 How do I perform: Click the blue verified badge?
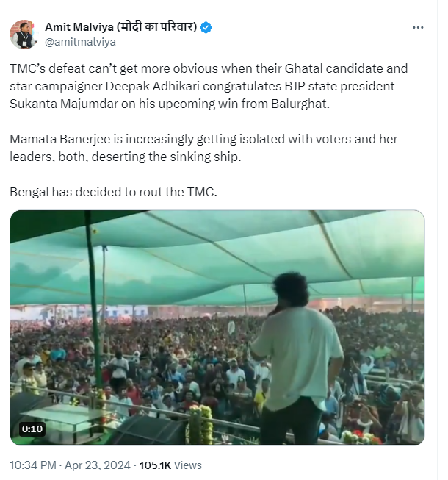207,28
